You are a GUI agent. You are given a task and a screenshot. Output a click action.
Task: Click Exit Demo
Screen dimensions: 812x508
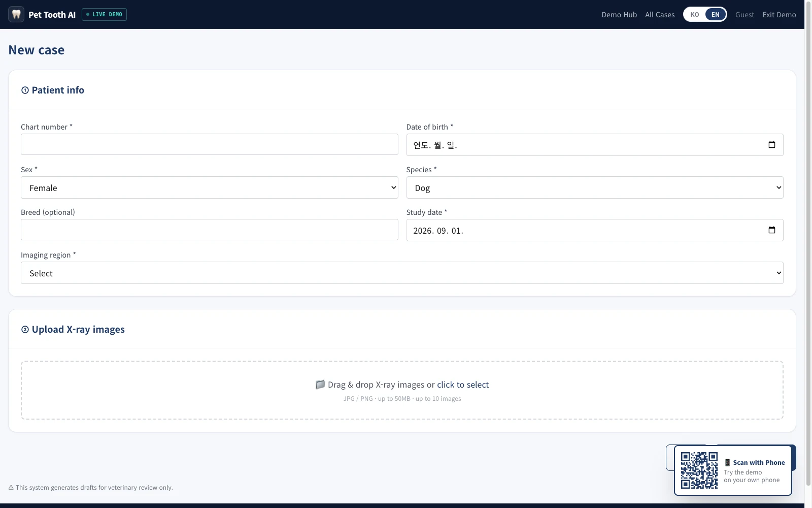click(779, 15)
